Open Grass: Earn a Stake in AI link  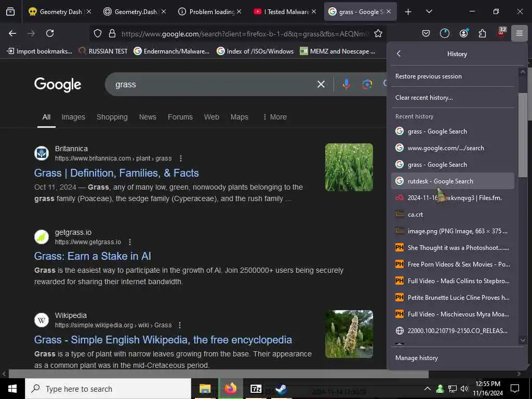click(x=92, y=256)
